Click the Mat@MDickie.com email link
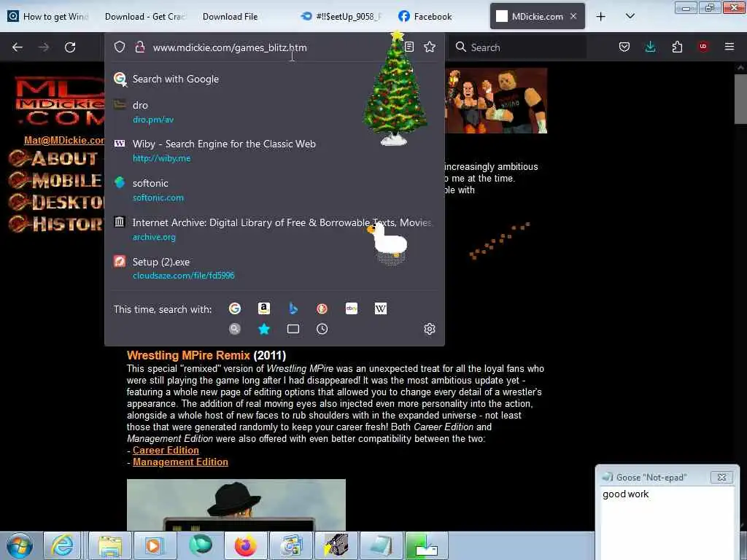The image size is (747, 560). pos(64,140)
